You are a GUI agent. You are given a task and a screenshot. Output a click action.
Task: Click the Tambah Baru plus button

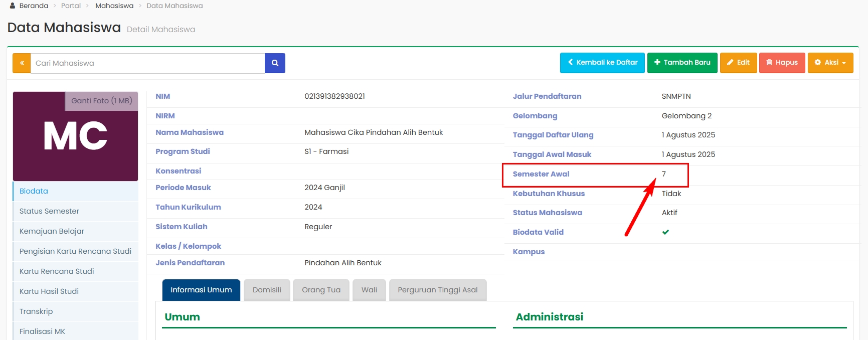click(x=682, y=63)
